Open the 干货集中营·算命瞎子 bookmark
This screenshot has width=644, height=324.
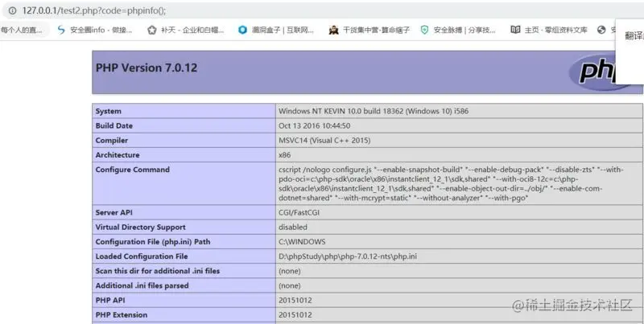click(369, 30)
